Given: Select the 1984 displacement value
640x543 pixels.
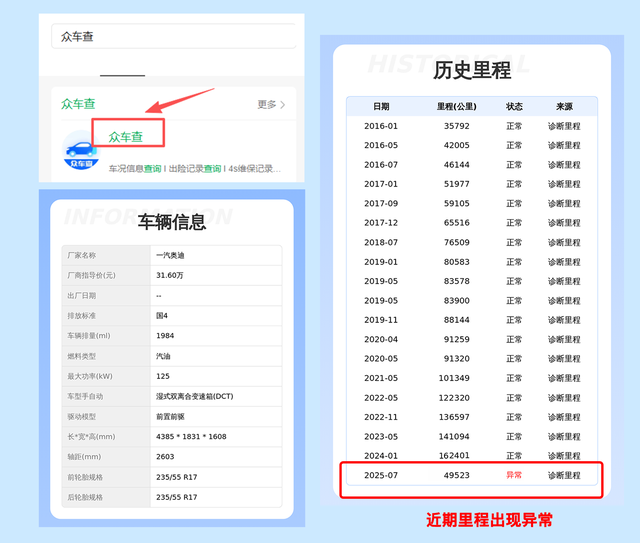Looking at the screenshot, I should [165, 336].
